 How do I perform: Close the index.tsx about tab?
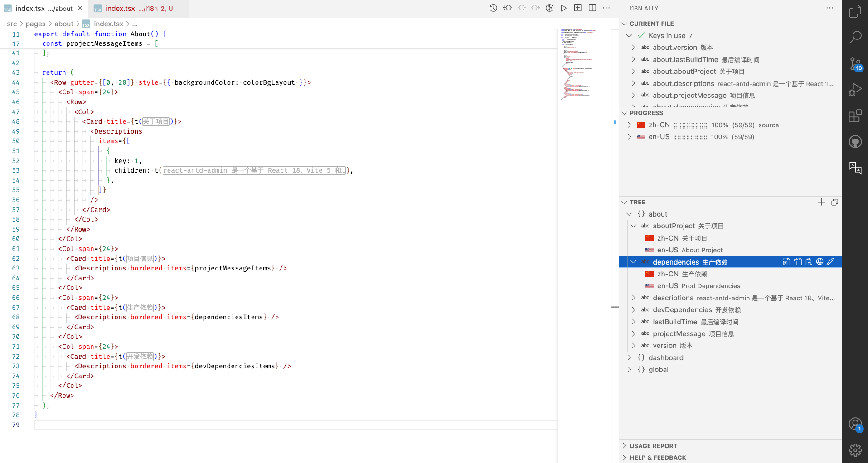click(x=80, y=8)
